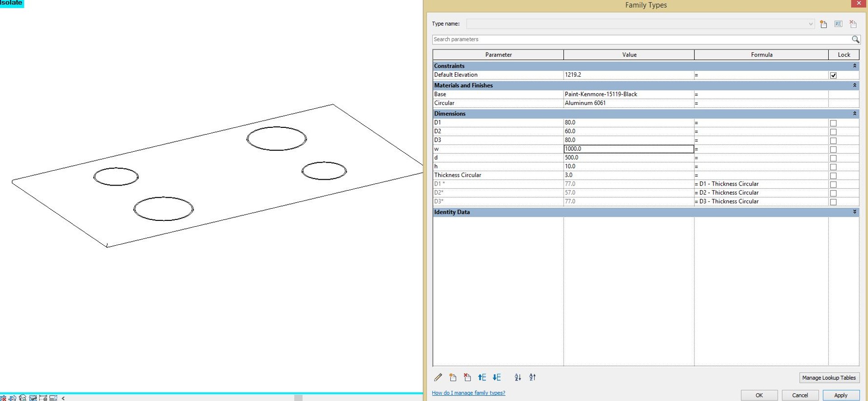This screenshot has height=401, width=868.
Task: Click the Parameter column header
Action: (x=498, y=55)
